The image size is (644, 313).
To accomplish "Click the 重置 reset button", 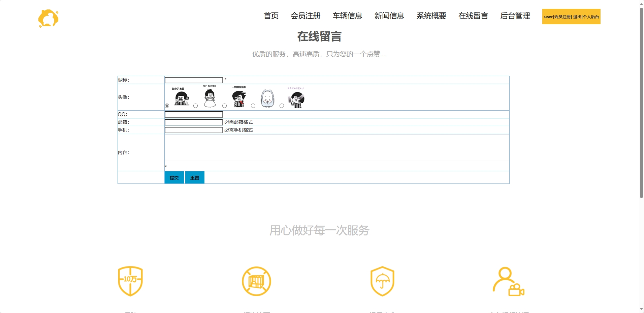I will (x=194, y=177).
